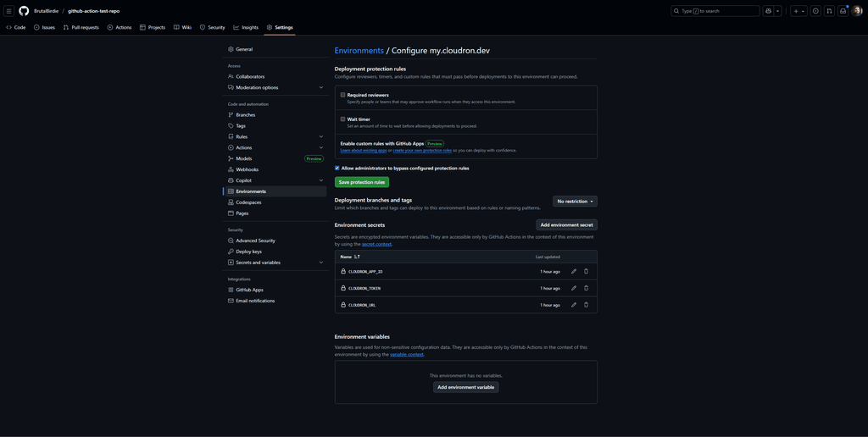
Task: Go to GitHub homepage via Octocat logo
Action: (24, 11)
